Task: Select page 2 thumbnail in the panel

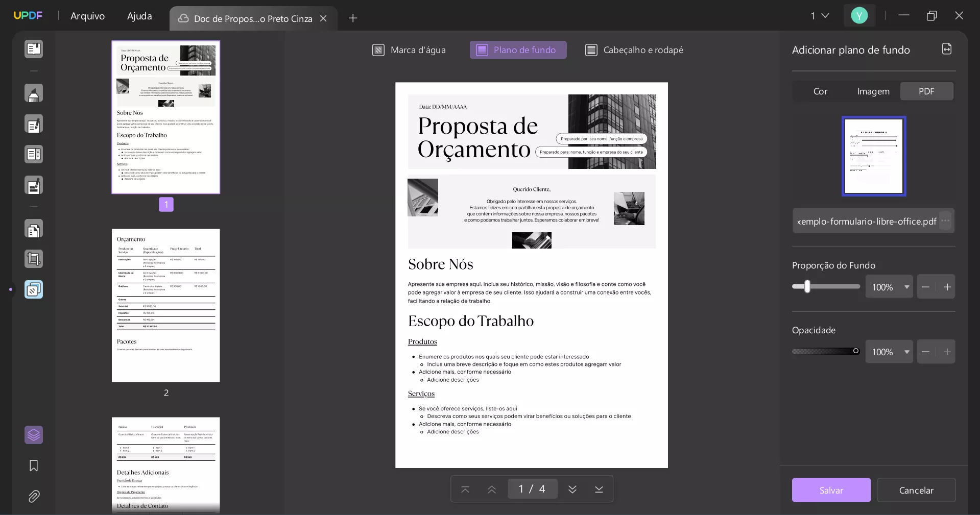Action: pyautogui.click(x=165, y=305)
